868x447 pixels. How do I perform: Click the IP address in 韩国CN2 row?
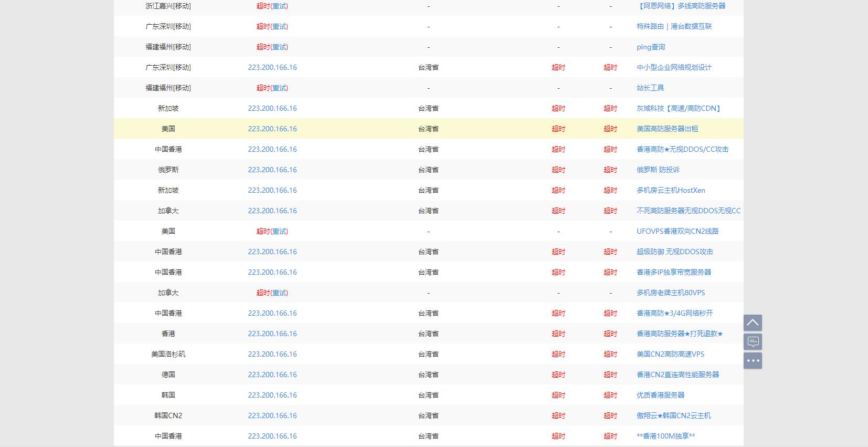point(272,415)
